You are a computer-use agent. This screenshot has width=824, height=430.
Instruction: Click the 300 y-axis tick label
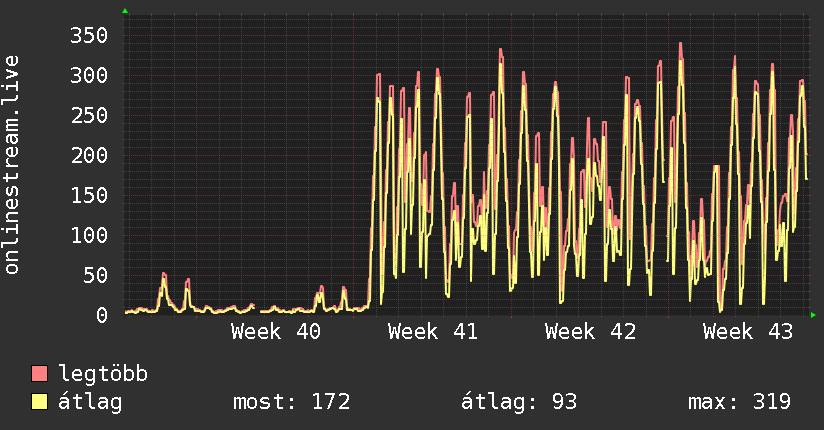tap(89, 76)
